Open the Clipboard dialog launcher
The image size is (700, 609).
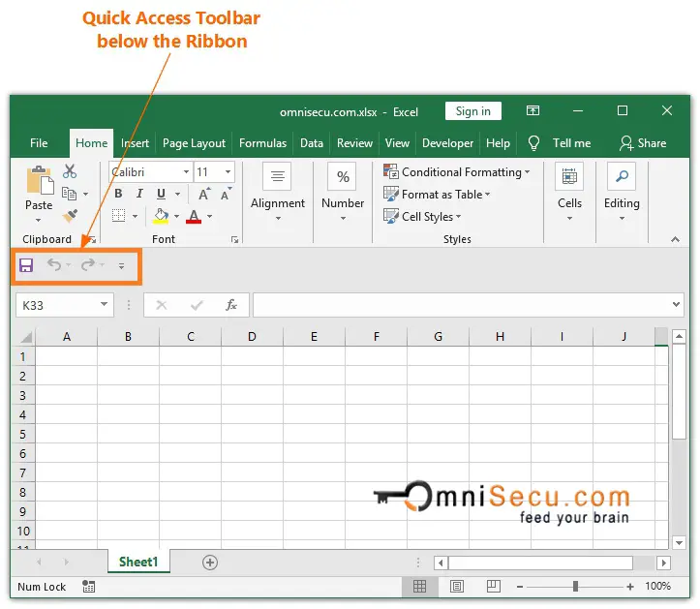(92, 240)
